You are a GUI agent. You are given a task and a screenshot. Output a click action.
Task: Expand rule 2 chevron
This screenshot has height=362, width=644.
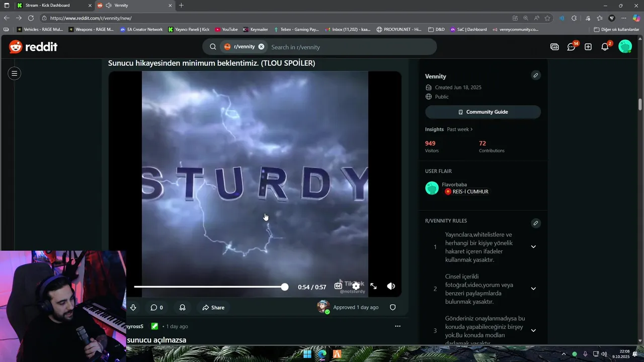(533, 289)
